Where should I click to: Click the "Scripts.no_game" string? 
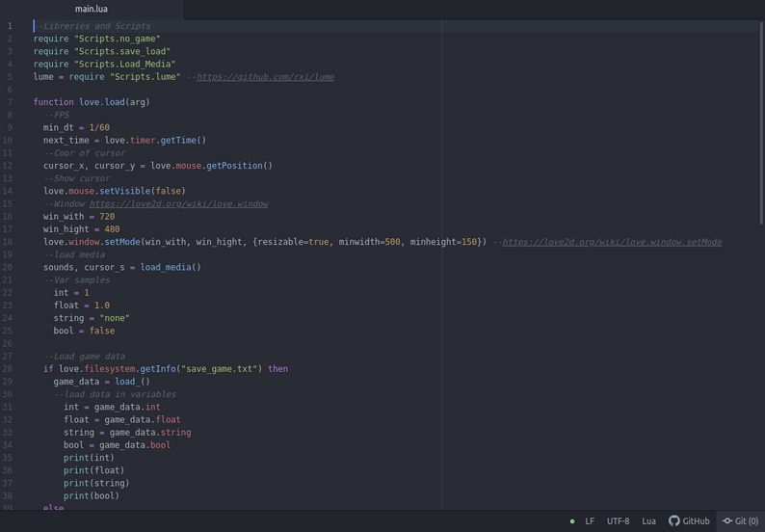[x=118, y=39]
